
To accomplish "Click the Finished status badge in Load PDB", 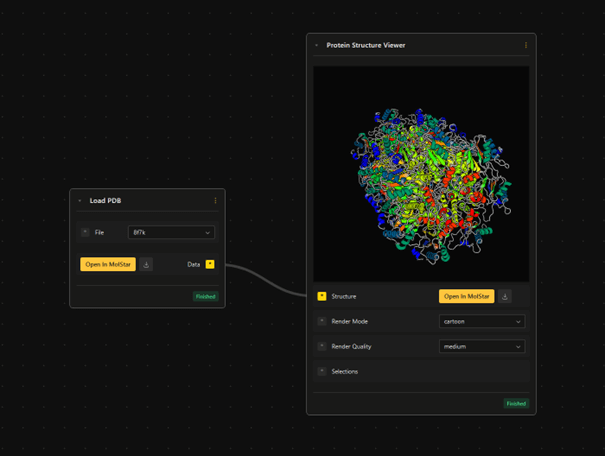I will click(205, 297).
